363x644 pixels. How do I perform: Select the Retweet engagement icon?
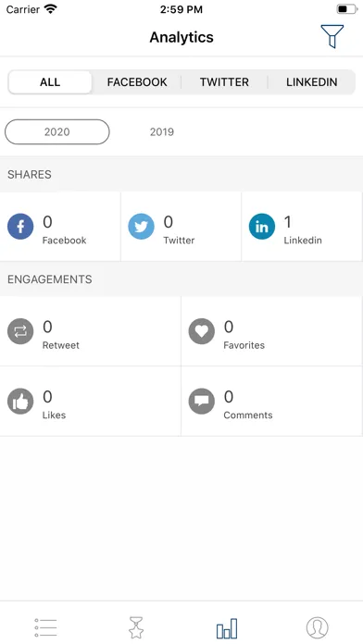20,331
